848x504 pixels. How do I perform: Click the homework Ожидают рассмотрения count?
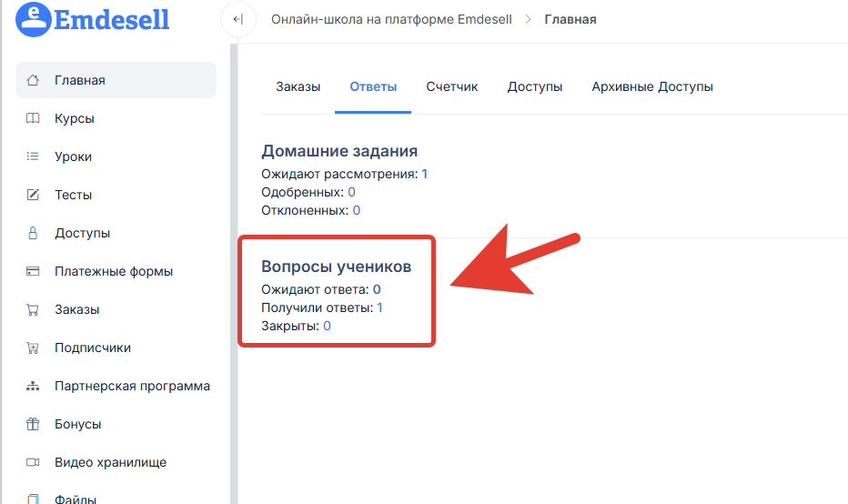pos(424,174)
